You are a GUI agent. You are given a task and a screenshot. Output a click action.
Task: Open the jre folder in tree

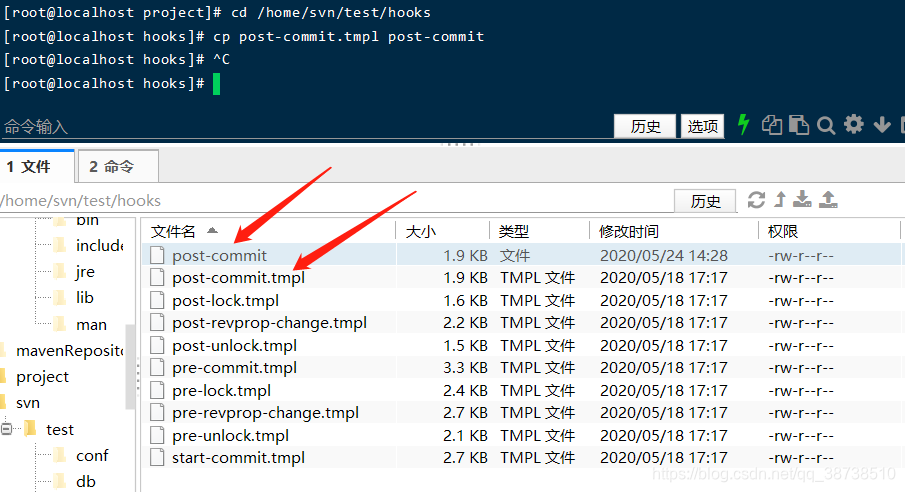pyautogui.click(x=85, y=271)
